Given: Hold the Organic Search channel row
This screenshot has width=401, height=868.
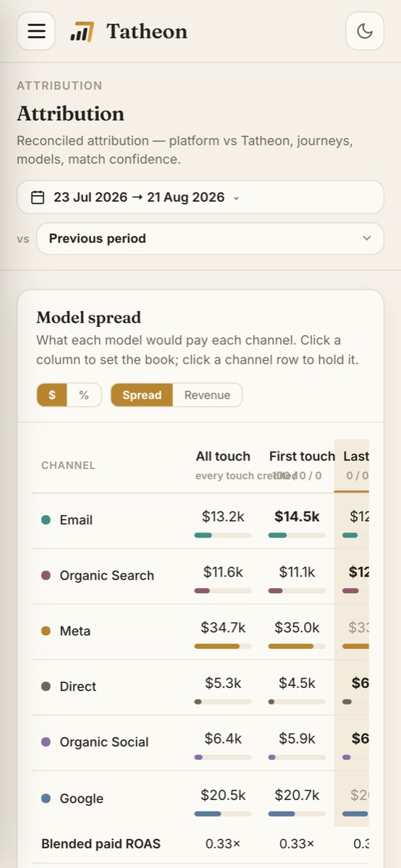Looking at the screenshot, I should [200, 576].
